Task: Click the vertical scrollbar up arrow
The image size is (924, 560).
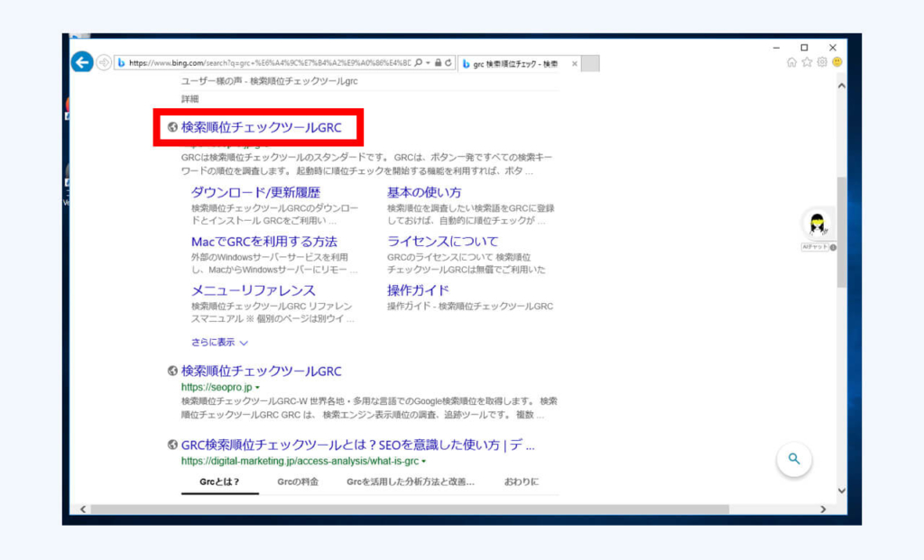Action: pyautogui.click(x=842, y=86)
